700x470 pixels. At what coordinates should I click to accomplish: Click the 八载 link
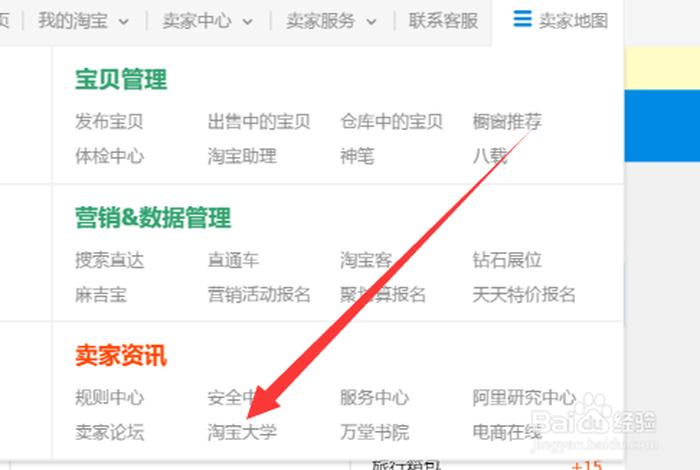(x=490, y=156)
